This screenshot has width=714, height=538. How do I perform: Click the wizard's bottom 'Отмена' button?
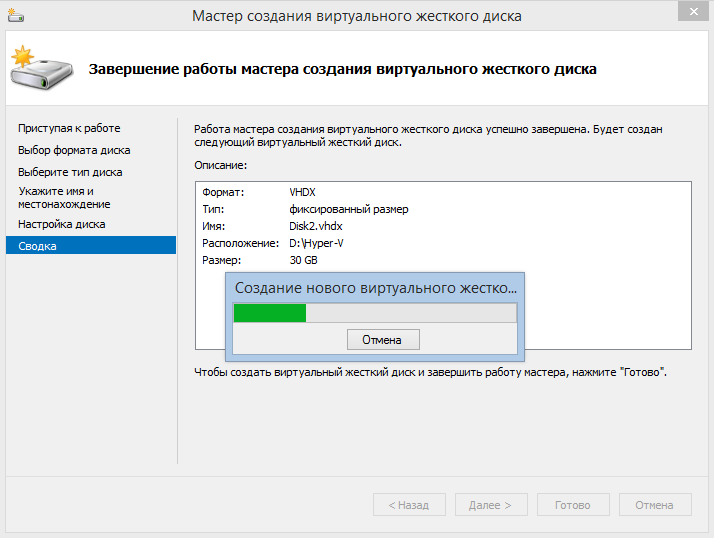(x=655, y=505)
